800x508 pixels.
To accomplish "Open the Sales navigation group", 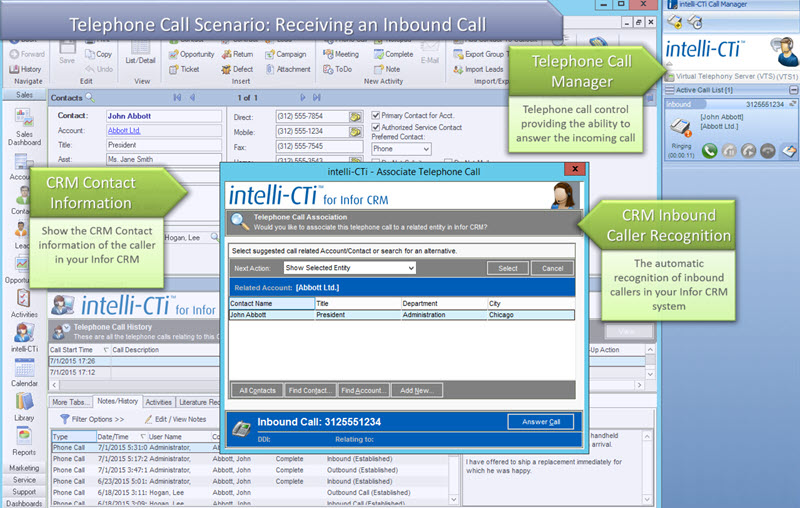I will 24,95.
